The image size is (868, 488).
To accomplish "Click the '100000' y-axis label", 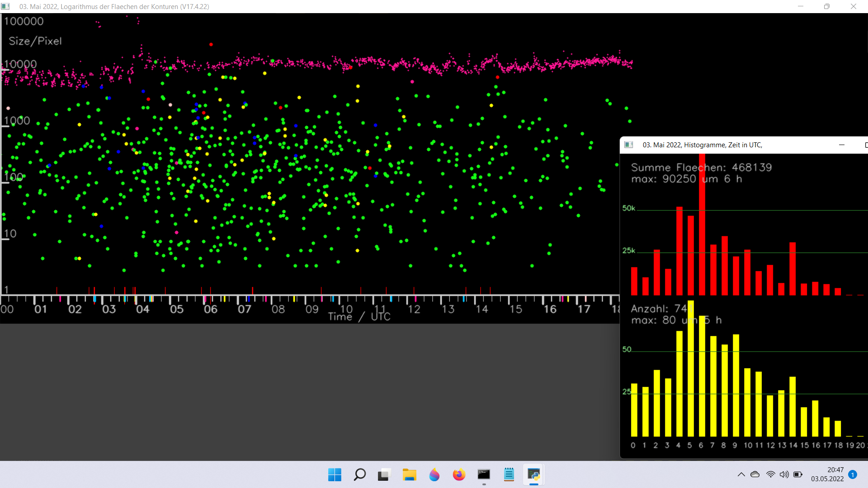I will (x=24, y=21).
